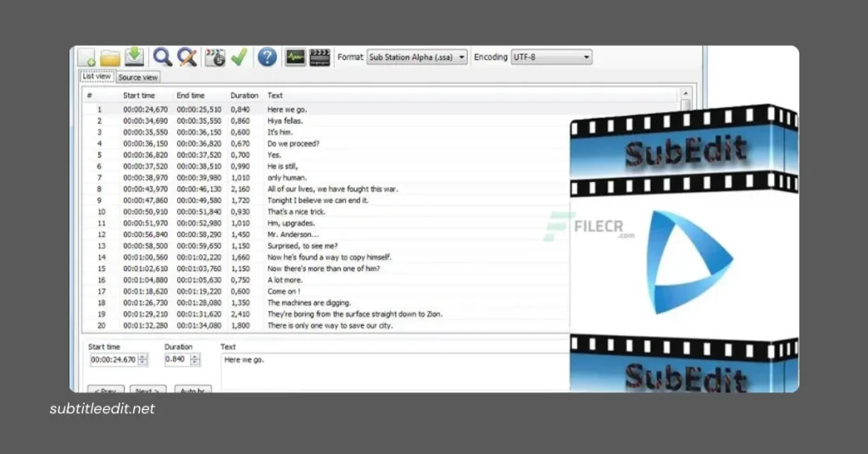This screenshot has height=454, width=868.
Task: Adjust the Start time spinner arrows
Action: [142, 359]
